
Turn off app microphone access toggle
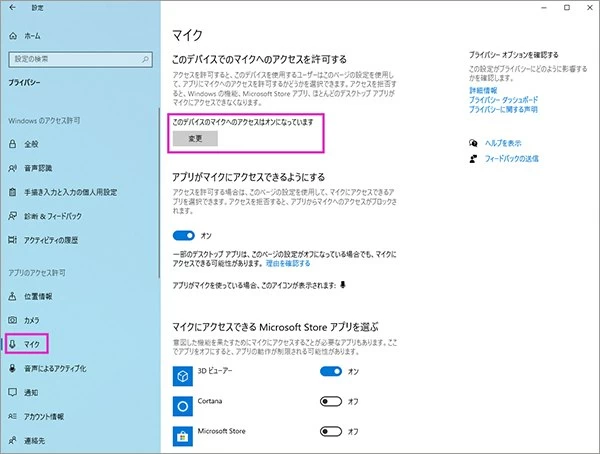point(184,235)
